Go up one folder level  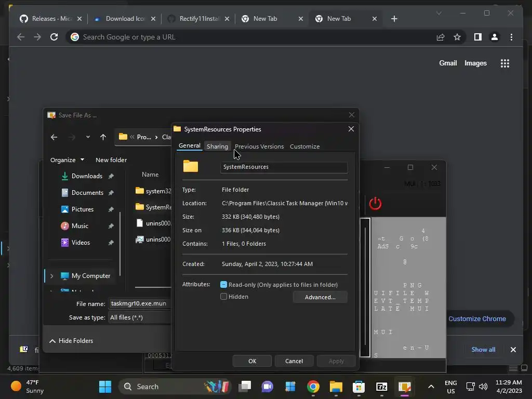click(x=103, y=137)
